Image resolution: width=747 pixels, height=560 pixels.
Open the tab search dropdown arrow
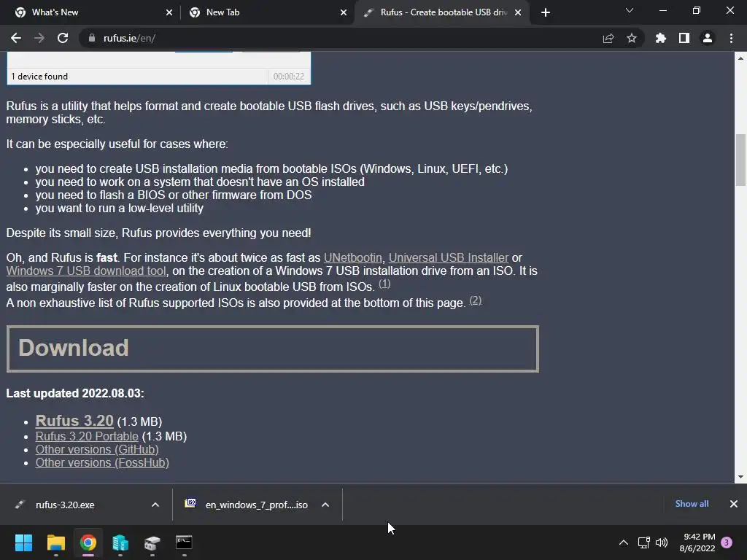coord(630,10)
